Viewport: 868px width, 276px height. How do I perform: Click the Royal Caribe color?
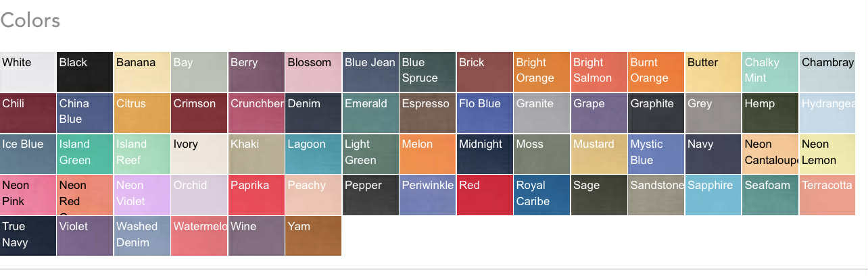coord(541,195)
